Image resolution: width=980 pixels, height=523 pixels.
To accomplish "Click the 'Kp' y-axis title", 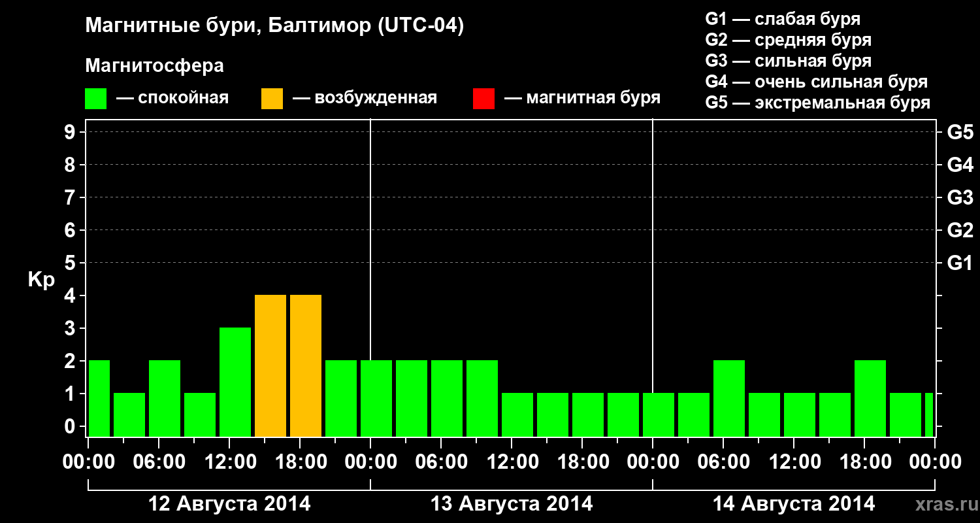I will click(41, 280).
